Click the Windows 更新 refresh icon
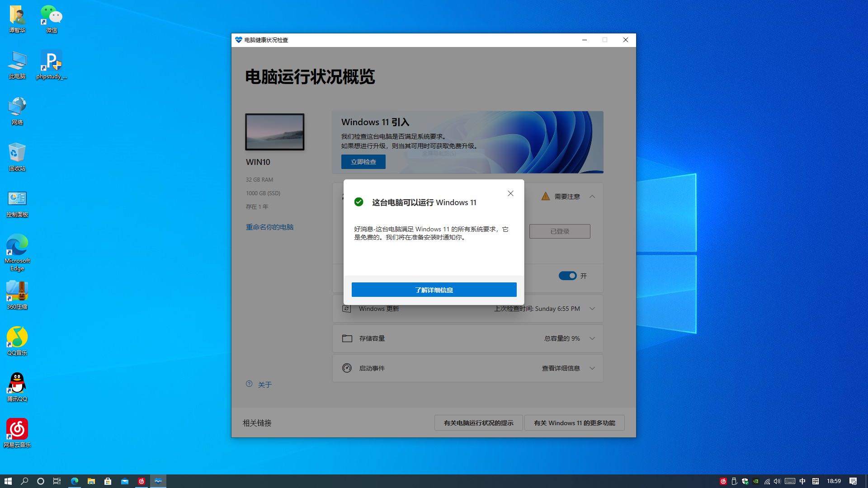868x488 pixels. (x=347, y=309)
